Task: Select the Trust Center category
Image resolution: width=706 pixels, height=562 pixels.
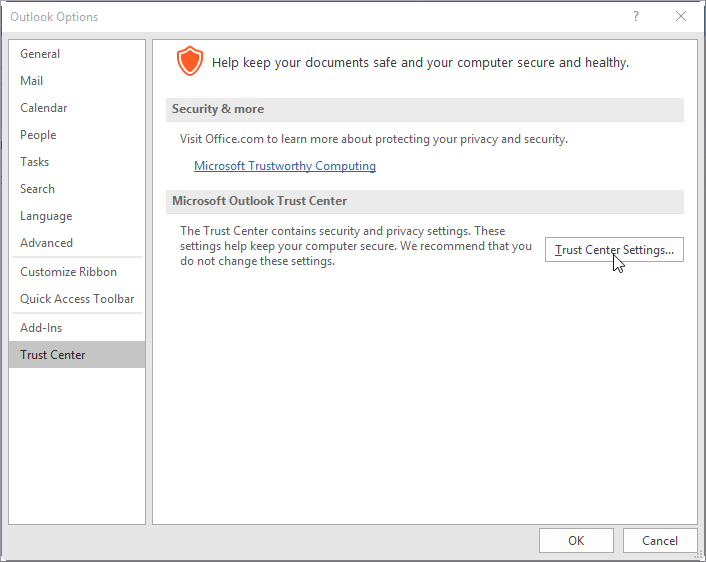Action: tap(77, 354)
